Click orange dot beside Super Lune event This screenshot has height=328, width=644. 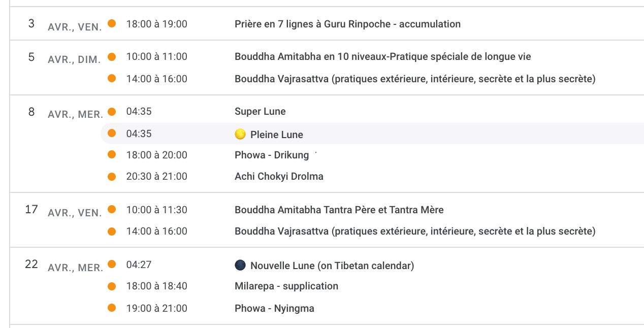(112, 111)
